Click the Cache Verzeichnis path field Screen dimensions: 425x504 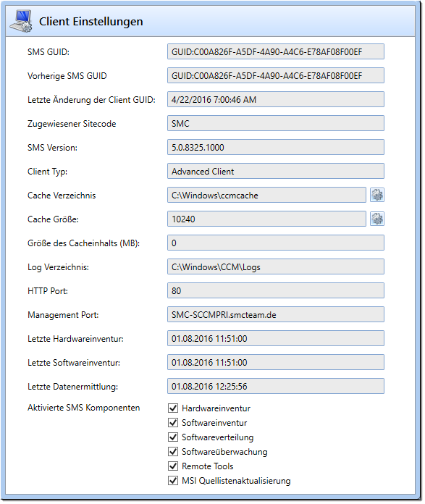pos(266,195)
